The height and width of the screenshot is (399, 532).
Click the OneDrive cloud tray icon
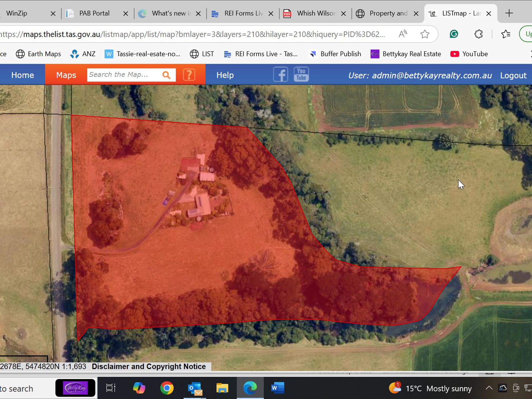pyautogui.click(x=503, y=388)
